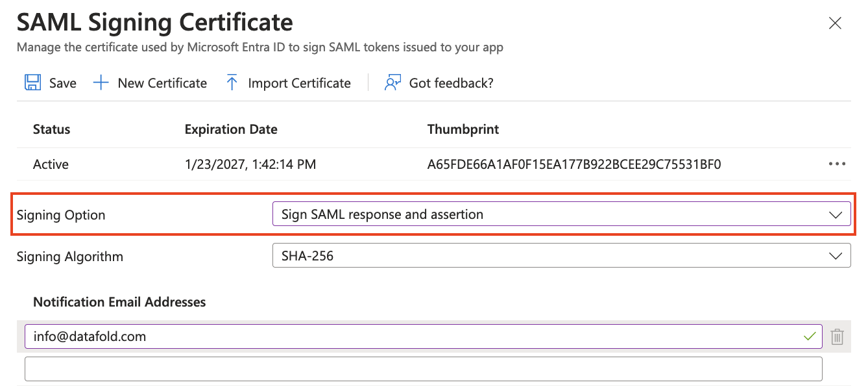Click the certificate thumbprint value
This screenshot has width=868, height=391.
pyautogui.click(x=574, y=164)
